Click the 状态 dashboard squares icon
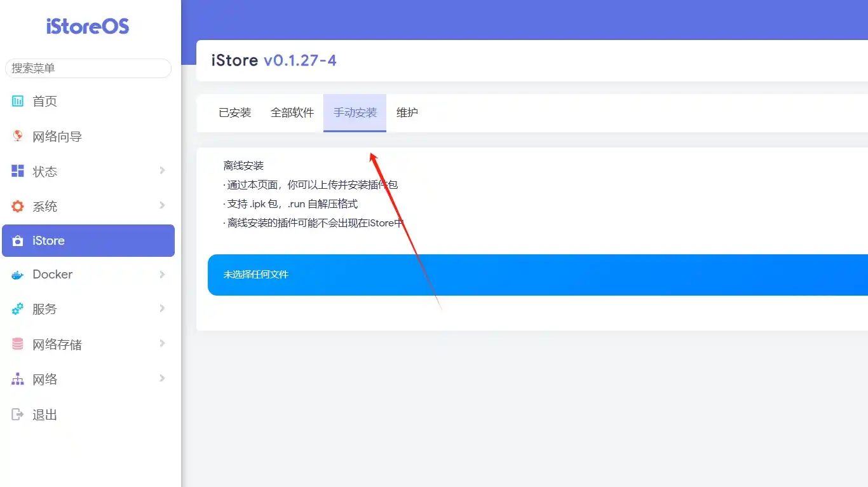 (x=18, y=171)
